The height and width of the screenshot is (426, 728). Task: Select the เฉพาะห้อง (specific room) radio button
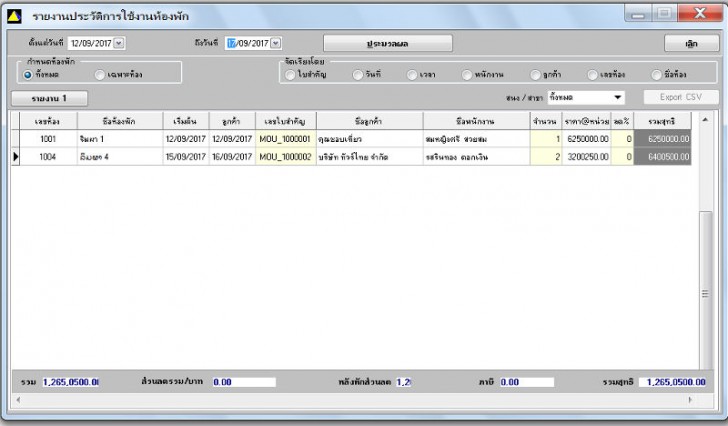click(99, 75)
